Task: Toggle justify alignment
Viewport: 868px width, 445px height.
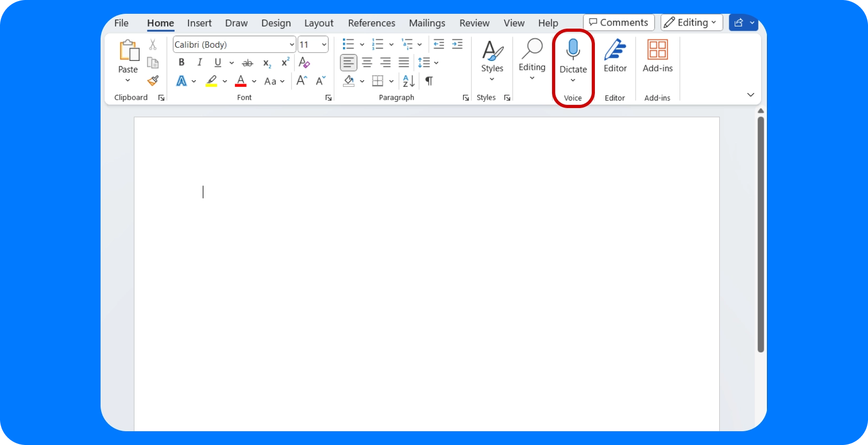Action: 404,63
